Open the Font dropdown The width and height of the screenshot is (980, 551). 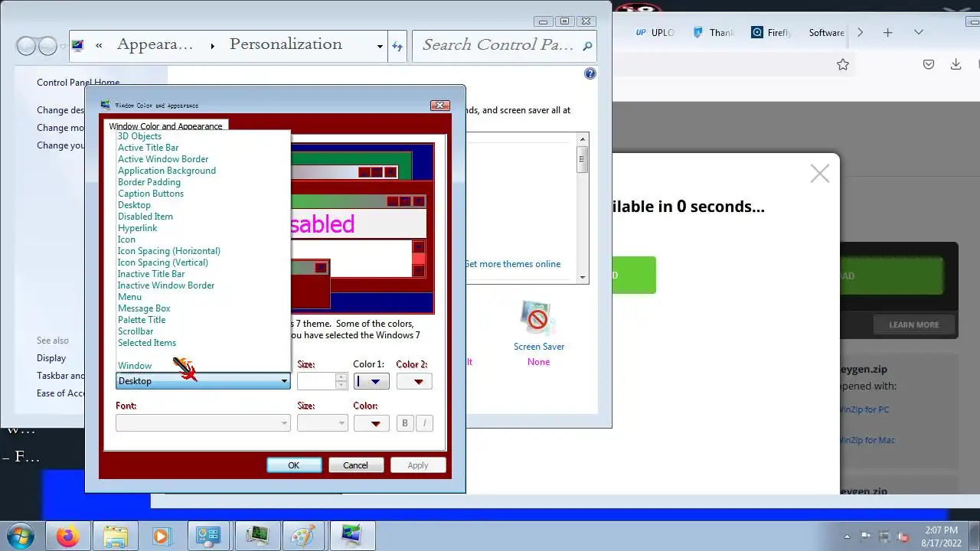click(203, 422)
